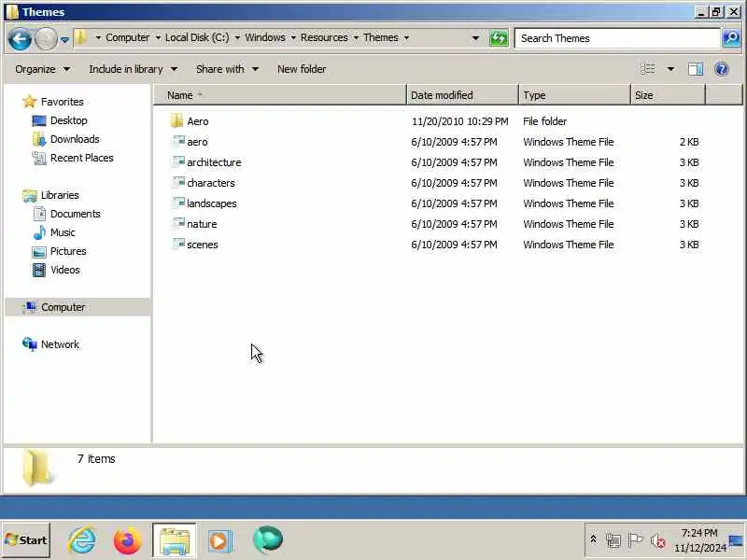Viewport: 747px width, 560px height.
Task: Select Computer in the navigation pane
Action: pyautogui.click(x=78, y=307)
